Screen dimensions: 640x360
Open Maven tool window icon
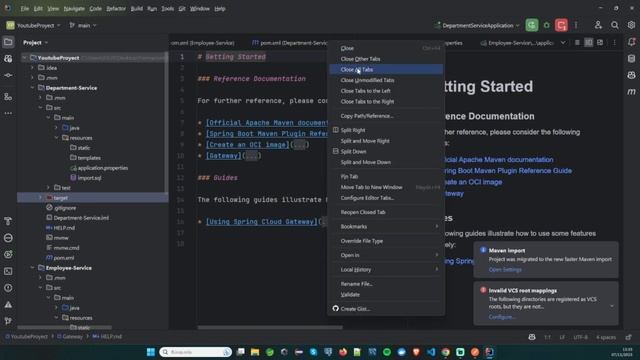pyautogui.click(x=631, y=92)
